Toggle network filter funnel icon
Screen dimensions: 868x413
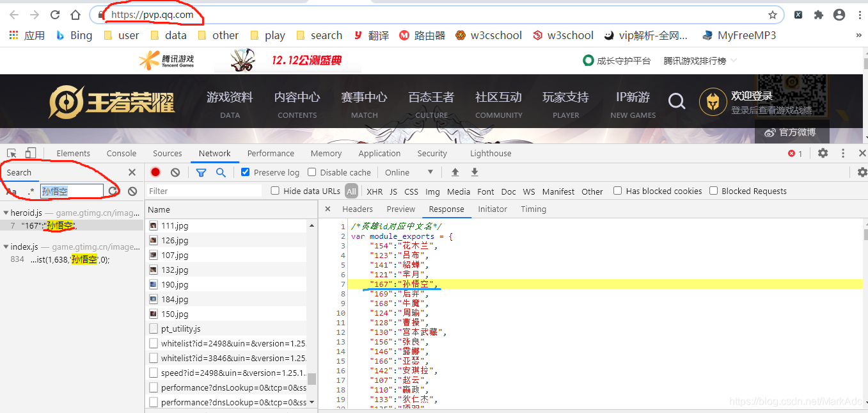pyautogui.click(x=201, y=172)
